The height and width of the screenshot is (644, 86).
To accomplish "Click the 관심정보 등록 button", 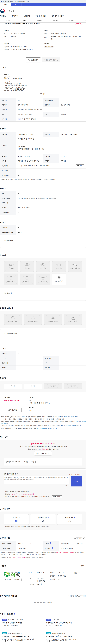I will pyautogui.click(x=33, y=60).
